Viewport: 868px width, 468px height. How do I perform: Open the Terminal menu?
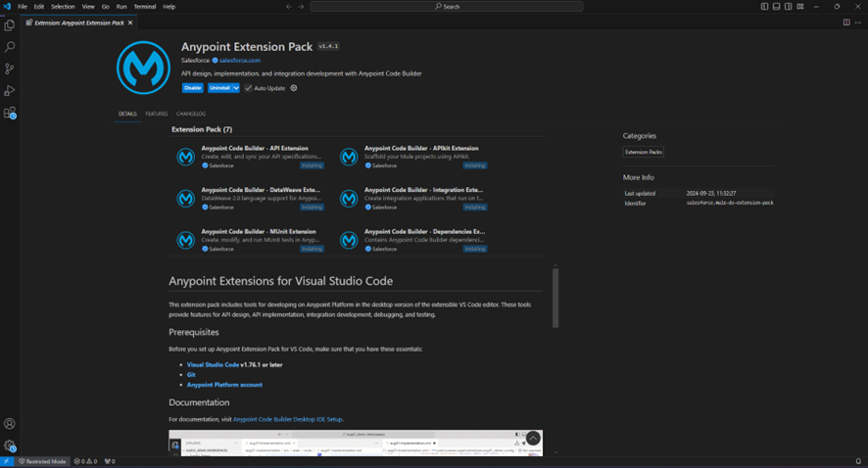click(144, 7)
